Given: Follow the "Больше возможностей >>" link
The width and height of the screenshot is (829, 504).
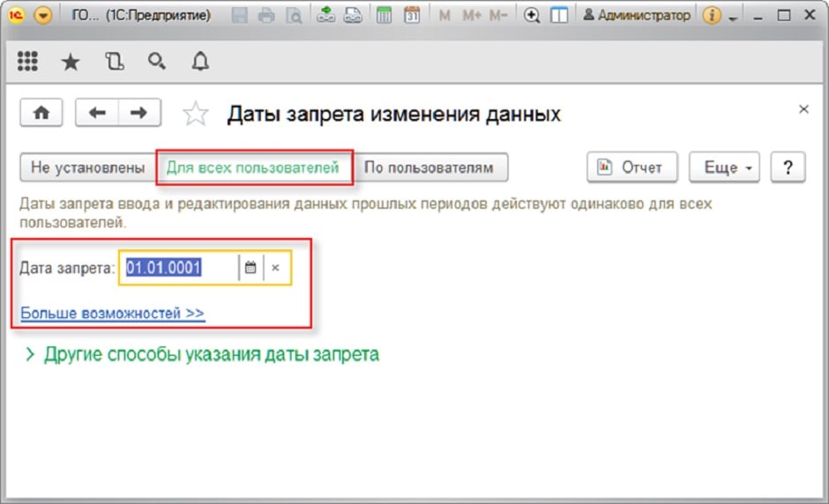Looking at the screenshot, I should pos(113,313).
